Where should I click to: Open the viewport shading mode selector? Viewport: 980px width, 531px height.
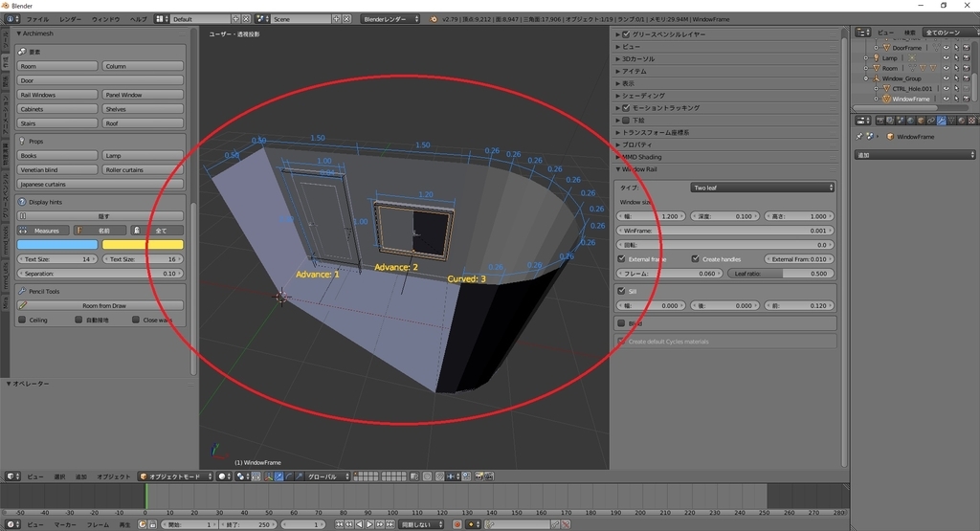pos(224,476)
